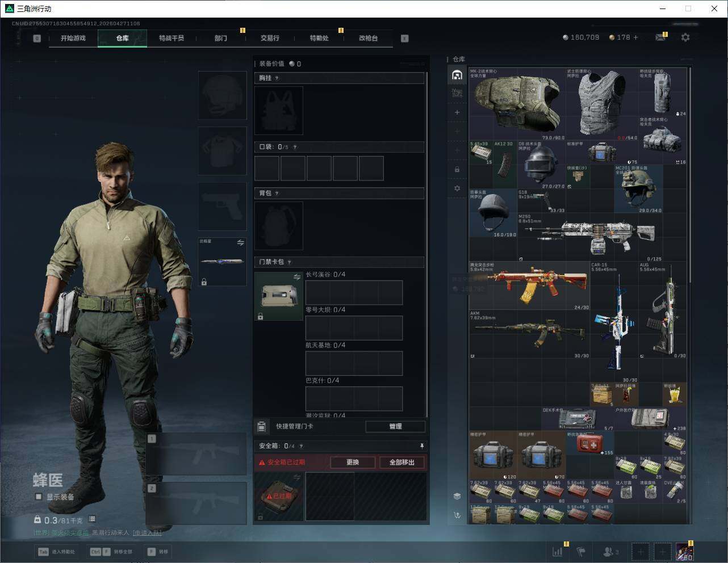Image resolution: width=728 pixels, height=563 pixels.
Task: Click the help icon next to 口袋
Action: coord(295,147)
